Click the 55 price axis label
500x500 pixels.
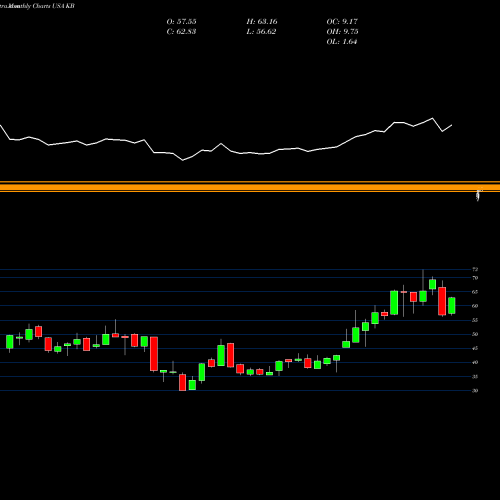coord(475,320)
